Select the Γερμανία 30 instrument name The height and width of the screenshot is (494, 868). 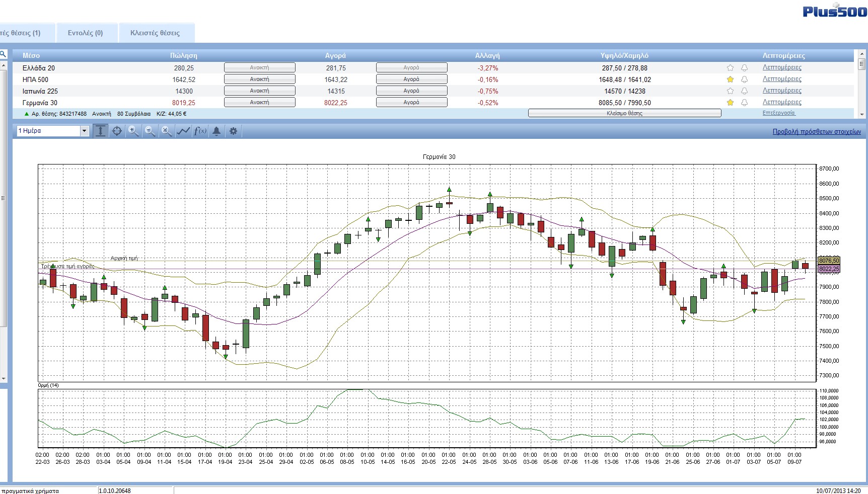coord(40,103)
